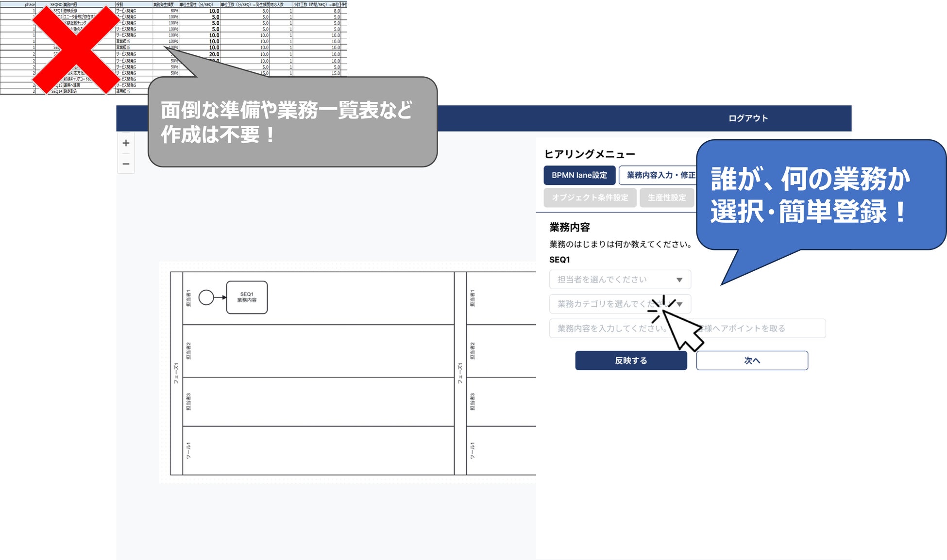Select the disabled オブジェクト条件設定 tab

(x=590, y=198)
